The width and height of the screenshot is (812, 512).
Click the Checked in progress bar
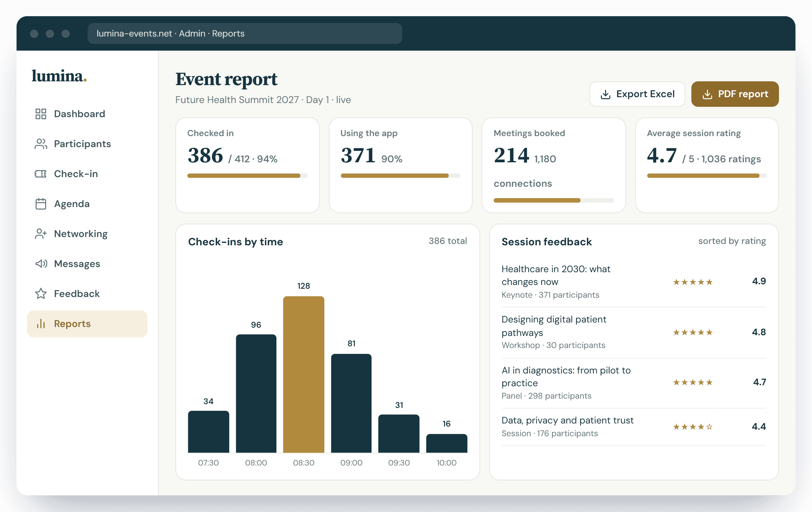pyautogui.click(x=247, y=176)
